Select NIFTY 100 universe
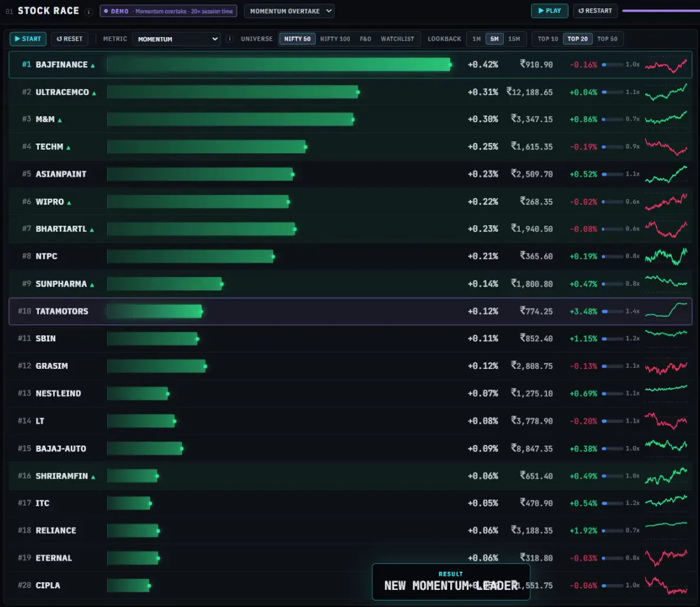Viewport: 700px width, 607px height. (x=335, y=39)
